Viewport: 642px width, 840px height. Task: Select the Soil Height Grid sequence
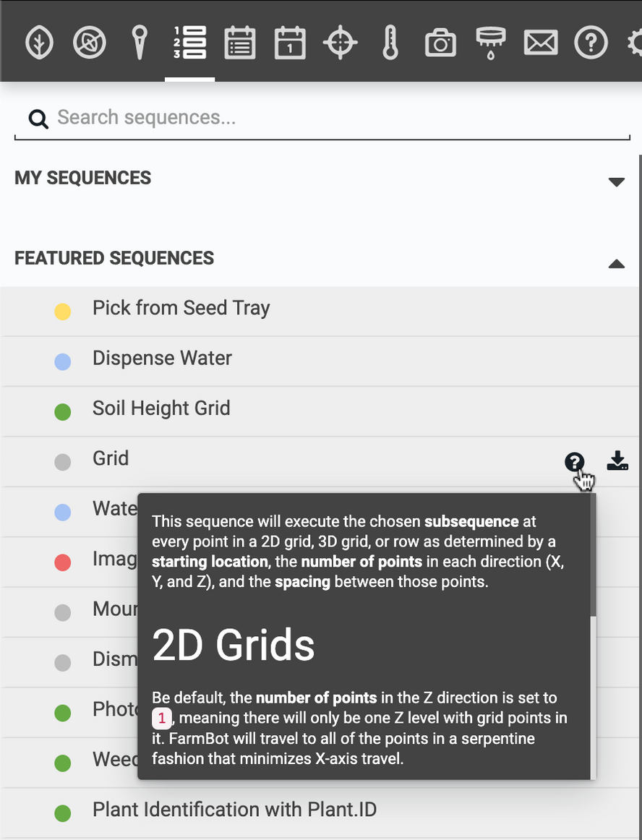161,408
